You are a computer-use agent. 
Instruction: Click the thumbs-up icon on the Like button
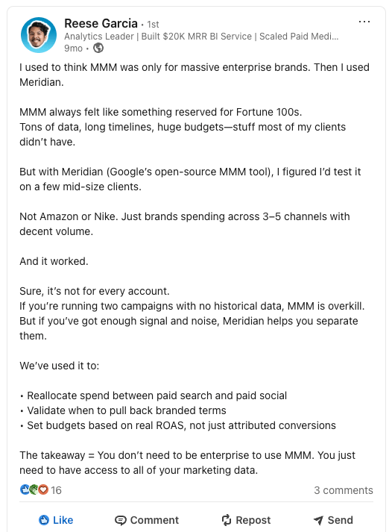coord(44,520)
